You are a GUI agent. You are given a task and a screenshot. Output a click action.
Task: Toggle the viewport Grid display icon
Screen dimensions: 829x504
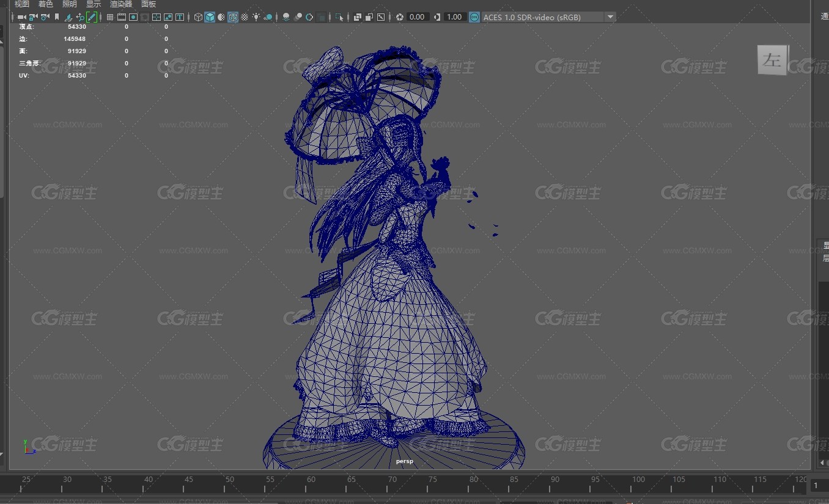109,17
